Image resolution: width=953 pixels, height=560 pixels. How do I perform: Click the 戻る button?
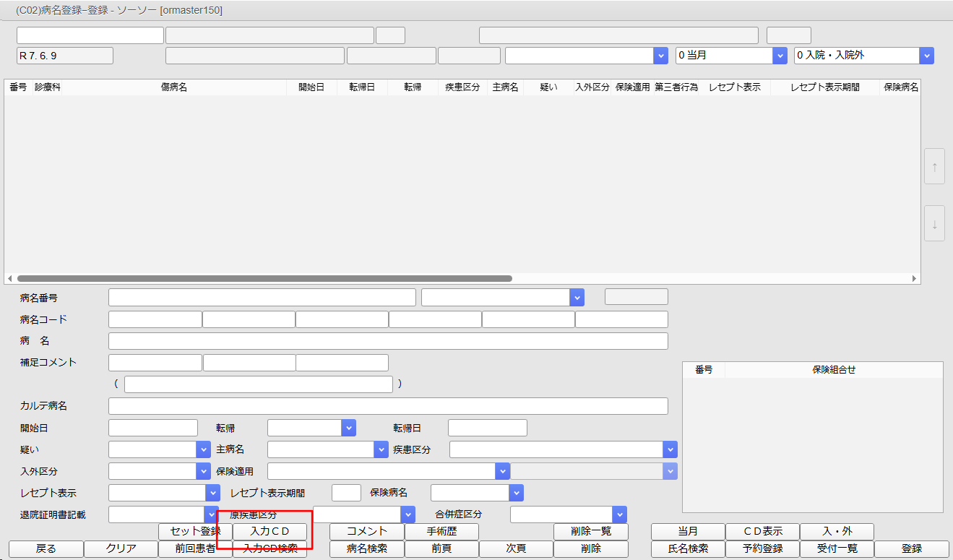[x=46, y=549]
